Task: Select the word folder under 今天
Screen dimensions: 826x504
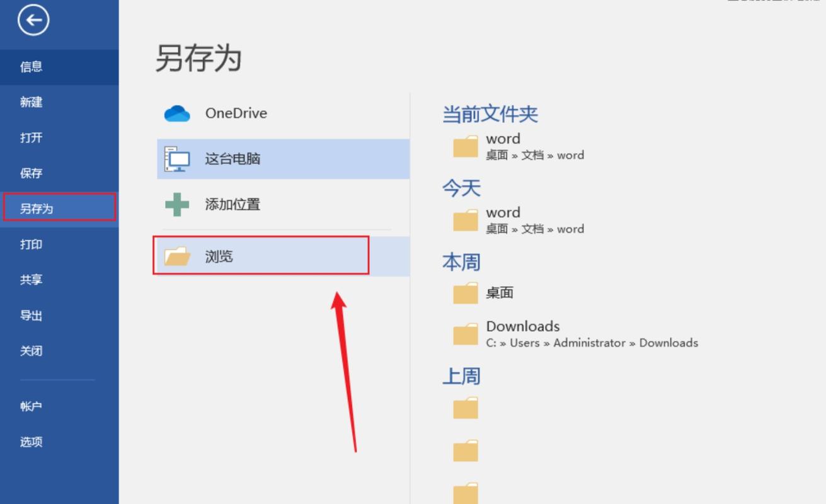Action: pos(466,220)
